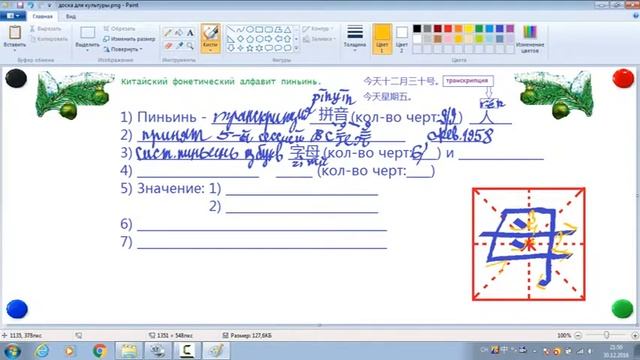Zoom out with the minus button
Screen dimensions: 640x360
click(x=578, y=336)
